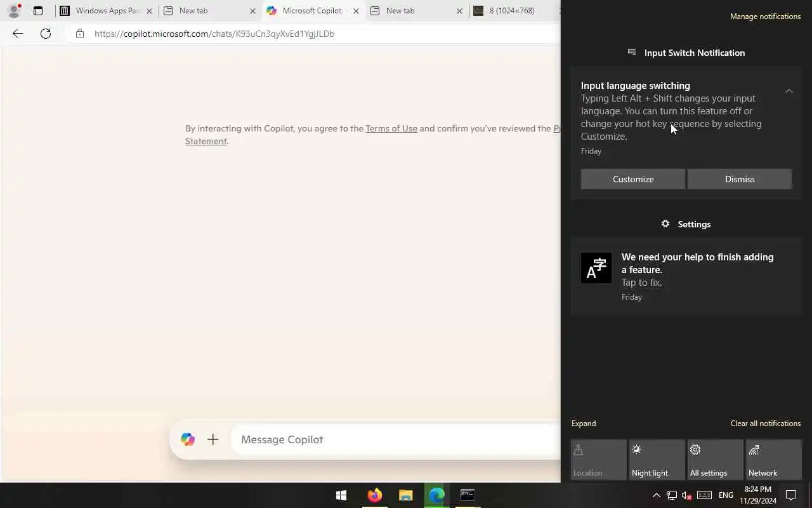Click the Settings group header
The image size is (812, 508).
click(686, 224)
